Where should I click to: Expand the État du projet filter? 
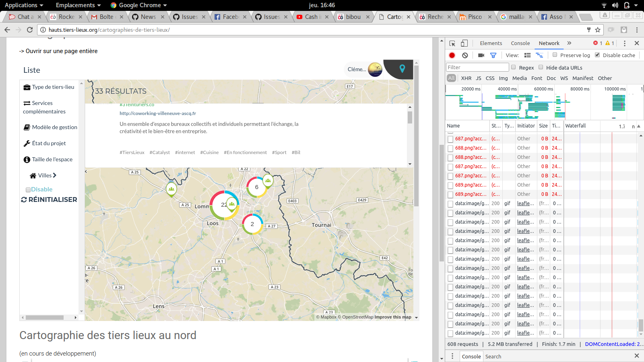coord(45,143)
